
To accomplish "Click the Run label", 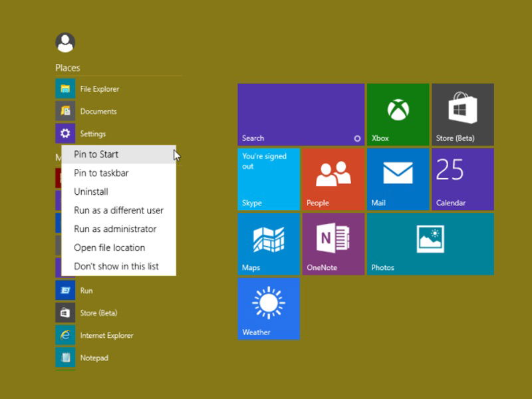I will pos(86,291).
